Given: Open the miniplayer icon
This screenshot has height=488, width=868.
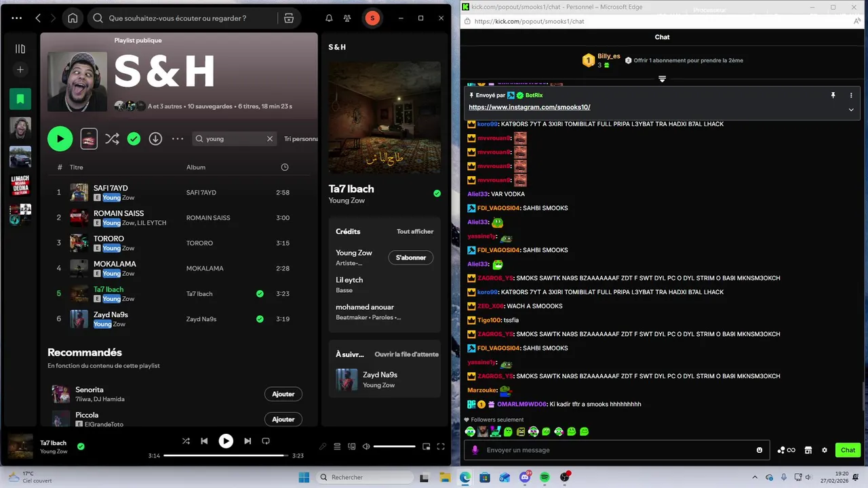Looking at the screenshot, I should (x=427, y=446).
